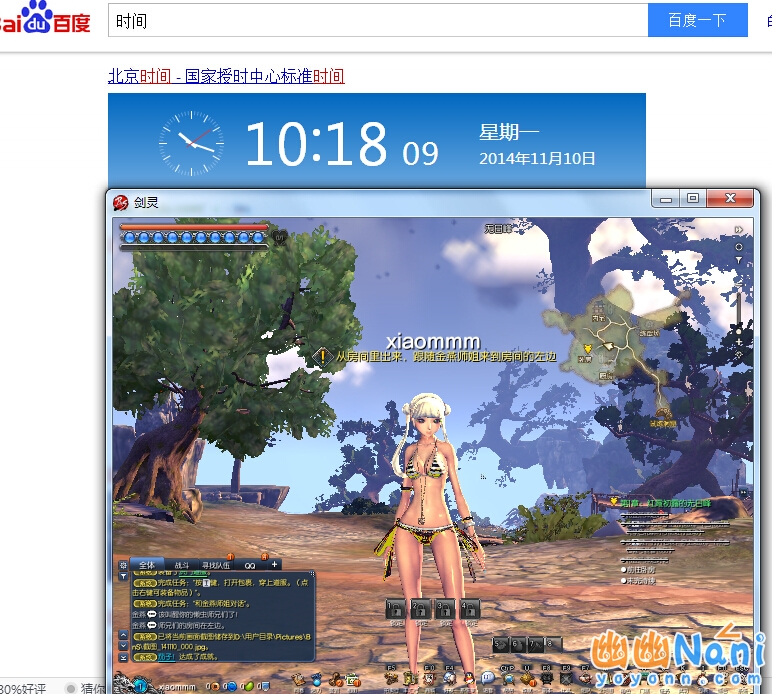The width and height of the screenshot is (772, 694).
Task: Select the 战斗 chat tab
Action: tap(181, 566)
